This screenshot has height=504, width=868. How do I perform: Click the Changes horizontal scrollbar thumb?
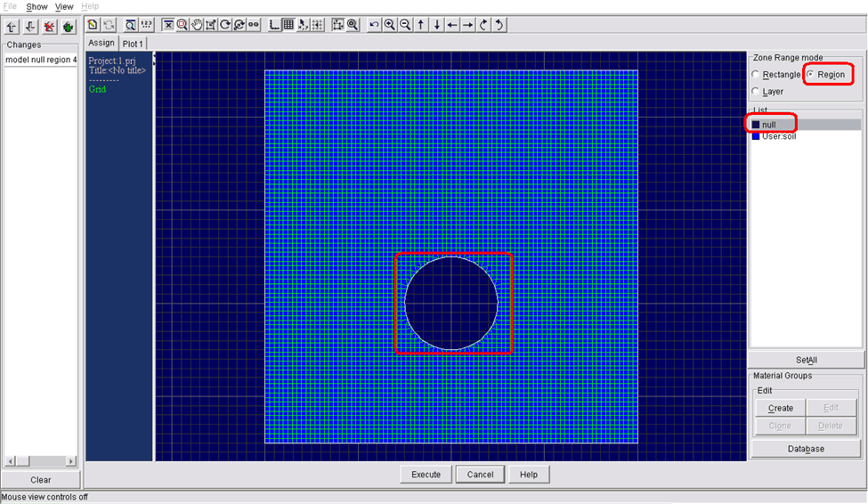(22, 460)
